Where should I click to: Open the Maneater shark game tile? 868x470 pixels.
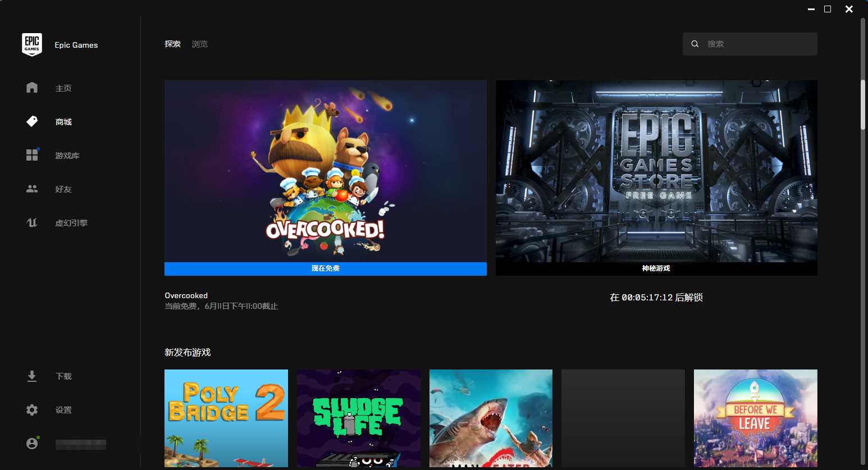pos(491,418)
